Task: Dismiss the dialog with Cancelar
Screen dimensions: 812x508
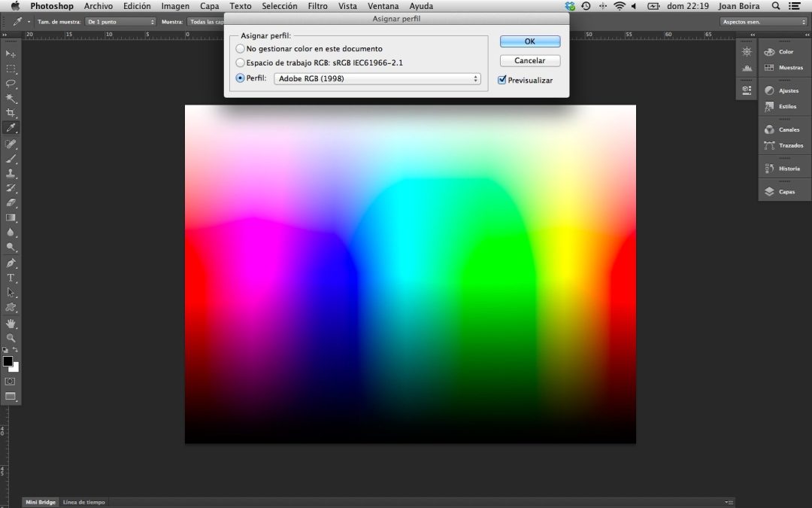Action: coord(529,60)
